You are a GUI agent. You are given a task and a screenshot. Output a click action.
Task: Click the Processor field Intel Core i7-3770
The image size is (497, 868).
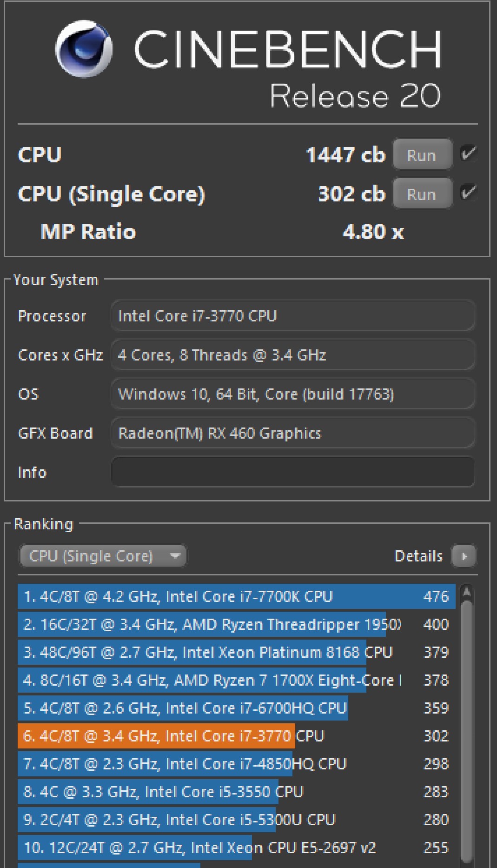pyautogui.click(x=293, y=316)
